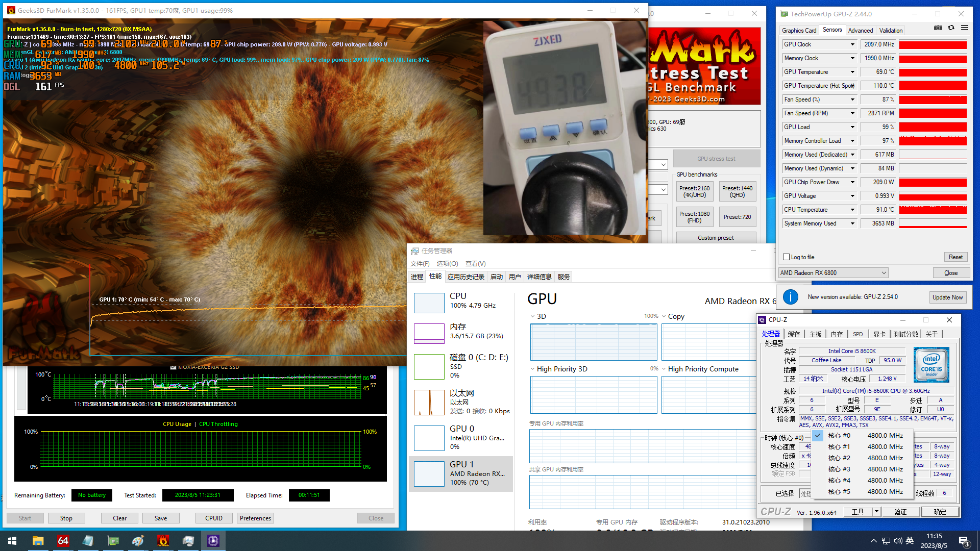Viewport: 980px width, 551px height.
Task: Open the Task Manager taskbar icon
Action: point(188,541)
